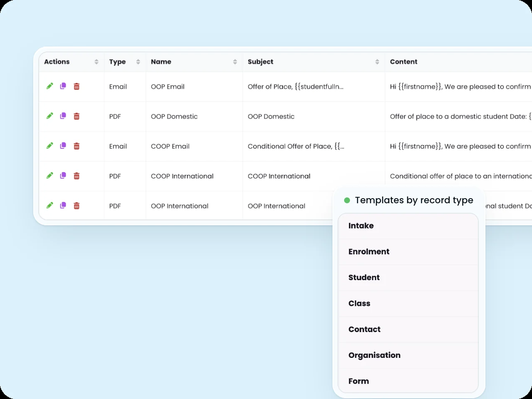
Task: Delete the OOP International template
Action: point(76,206)
